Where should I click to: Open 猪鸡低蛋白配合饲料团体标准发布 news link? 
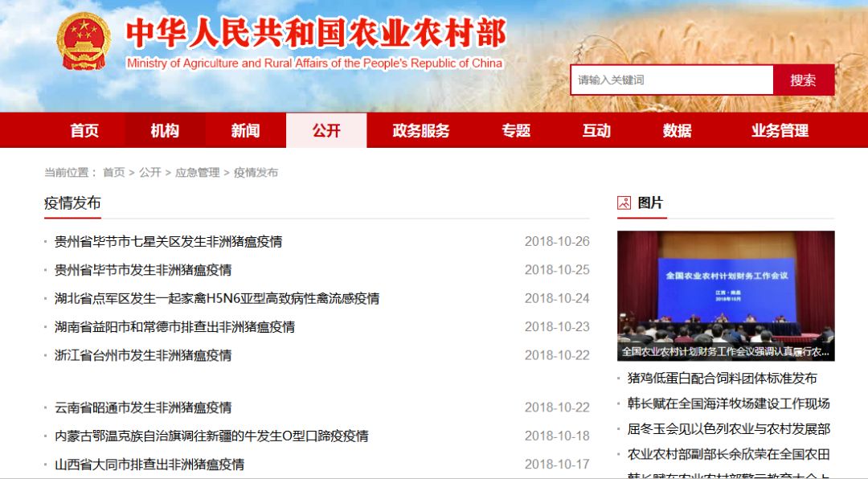coord(722,379)
